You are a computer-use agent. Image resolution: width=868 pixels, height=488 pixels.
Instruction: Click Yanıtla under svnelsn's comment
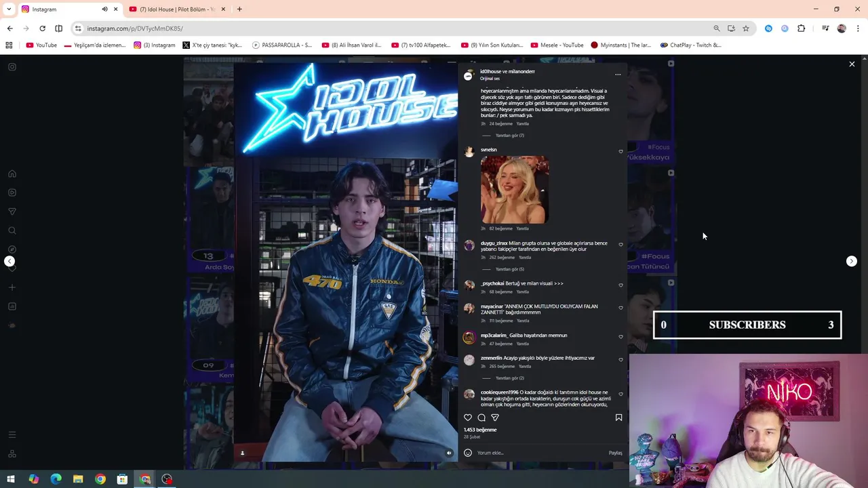point(522,228)
